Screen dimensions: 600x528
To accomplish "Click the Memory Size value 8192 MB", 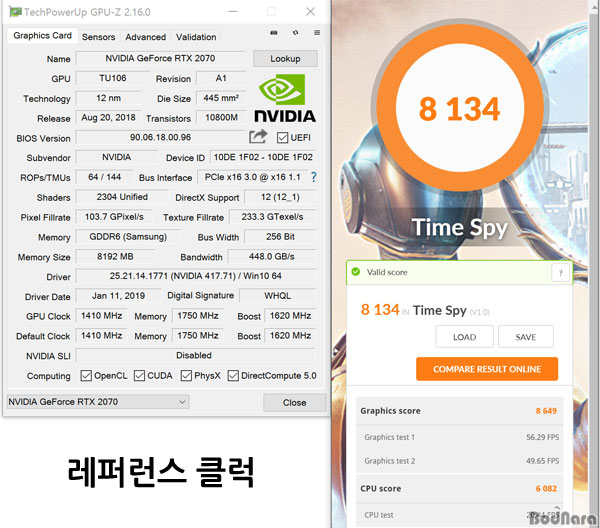I will click(x=115, y=256).
